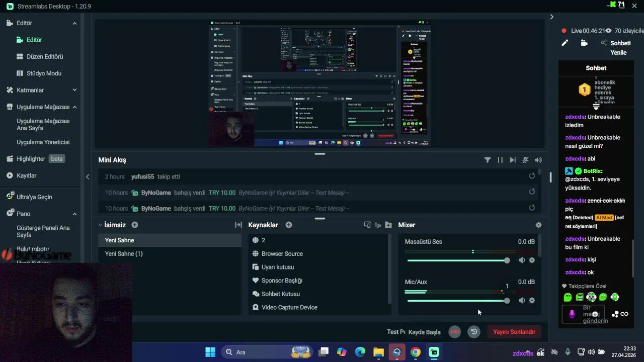The width and height of the screenshot is (644, 362).
Task: Replay the second ByNoGame donation alert
Action: [x=532, y=207]
